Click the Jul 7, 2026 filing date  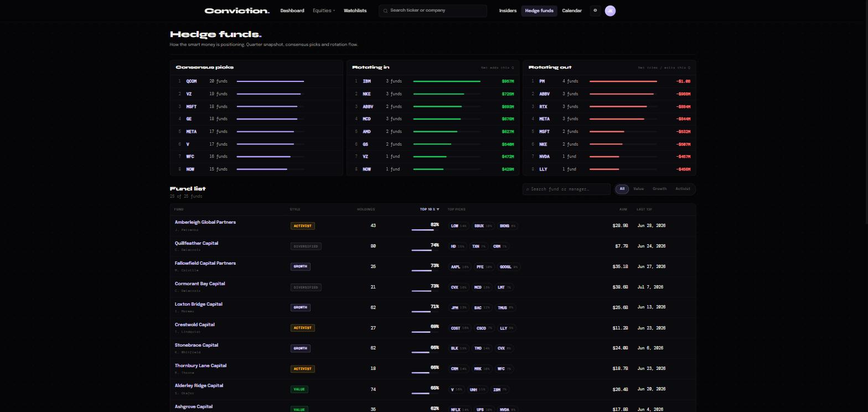coord(650,287)
